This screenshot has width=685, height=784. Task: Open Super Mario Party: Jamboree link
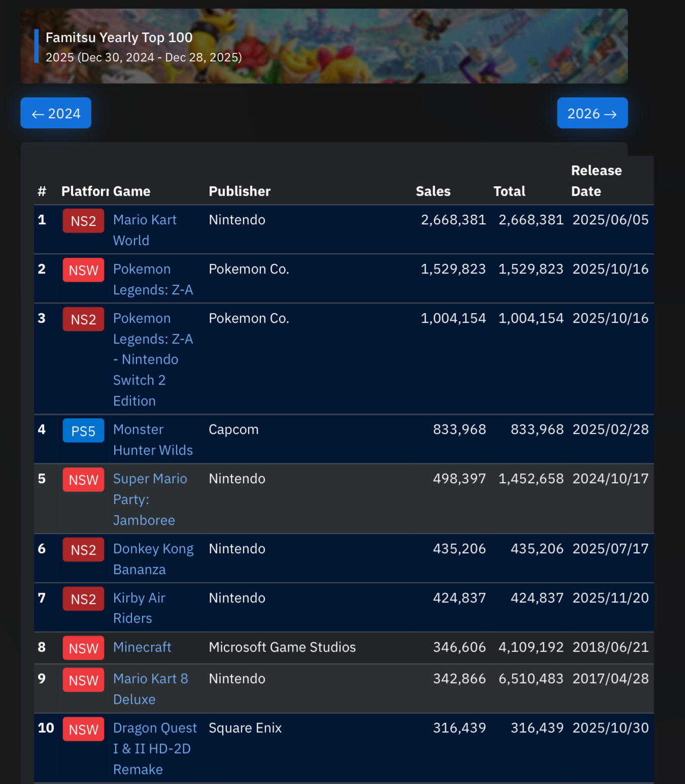tap(150, 499)
